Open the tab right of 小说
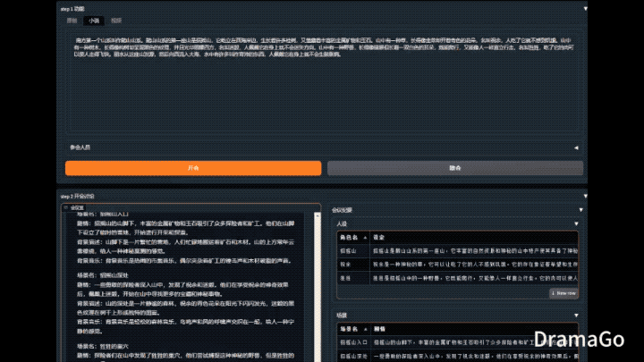Screen dimensions: 644x362 pyautogui.click(x=116, y=21)
